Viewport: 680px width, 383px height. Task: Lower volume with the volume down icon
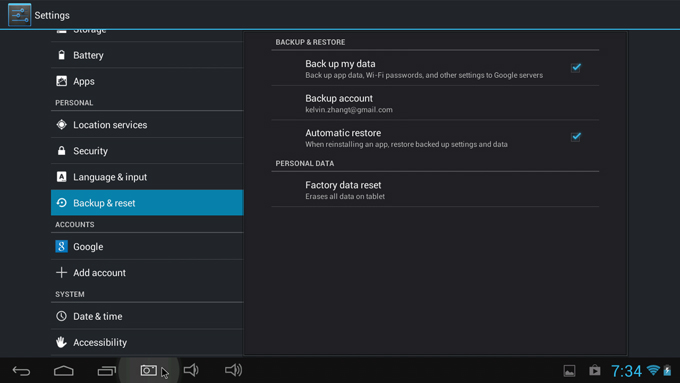point(191,370)
